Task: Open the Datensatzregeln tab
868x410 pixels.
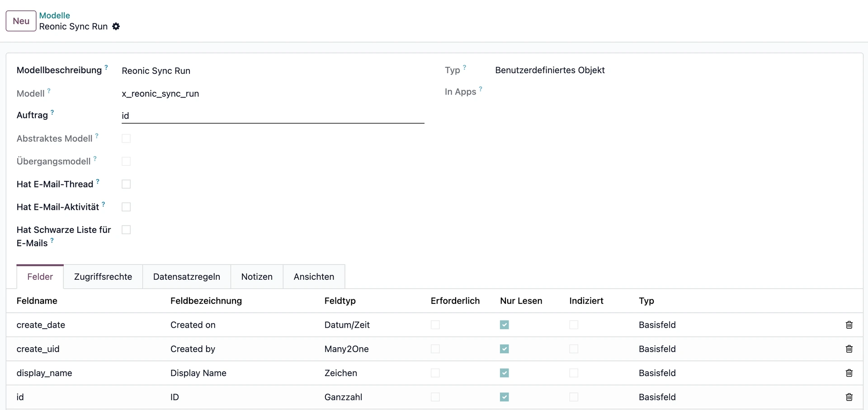Action: pyautogui.click(x=186, y=277)
